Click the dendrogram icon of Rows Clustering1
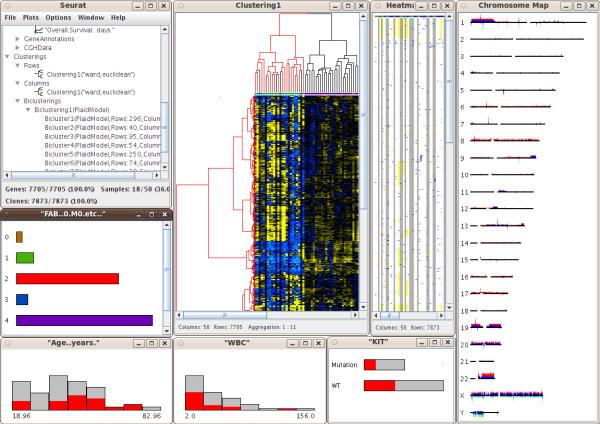Image resolution: width=600 pixels, height=424 pixels. [x=39, y=74]
